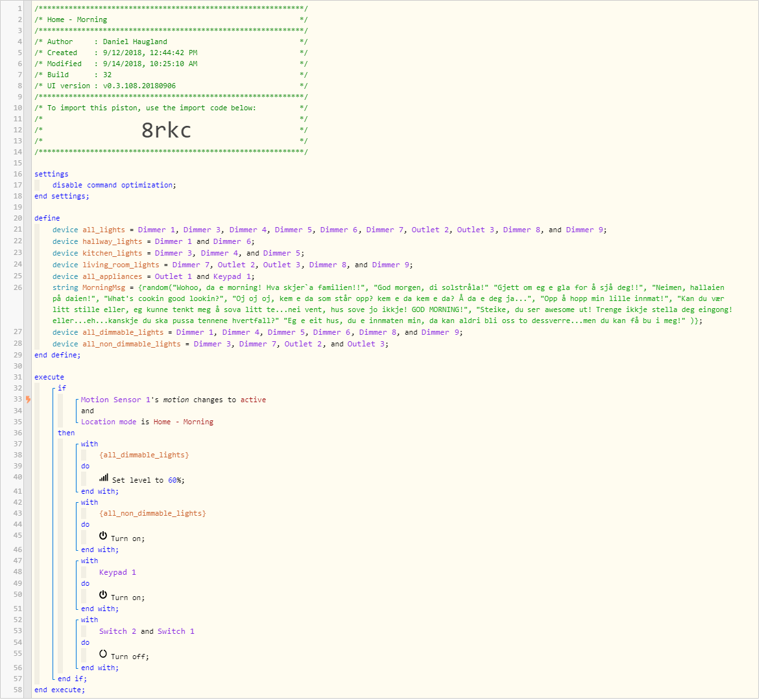764x700 pixels.
Task: Click all_dimmable_lights on line 27
Action: point(123,333)
